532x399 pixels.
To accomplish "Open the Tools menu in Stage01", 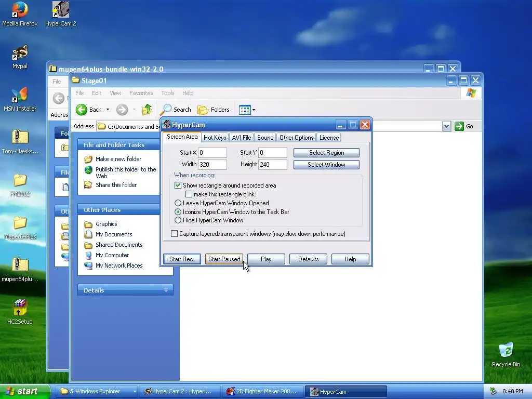I will coord(168,93).
